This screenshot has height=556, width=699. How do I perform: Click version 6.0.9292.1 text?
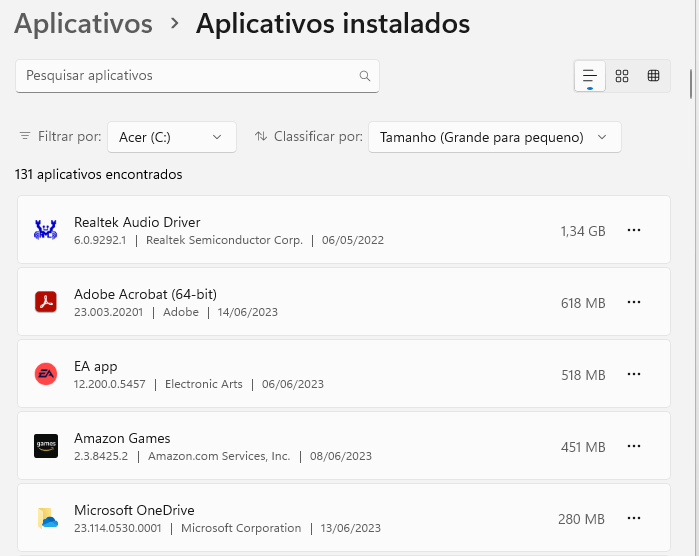(100, 240)
